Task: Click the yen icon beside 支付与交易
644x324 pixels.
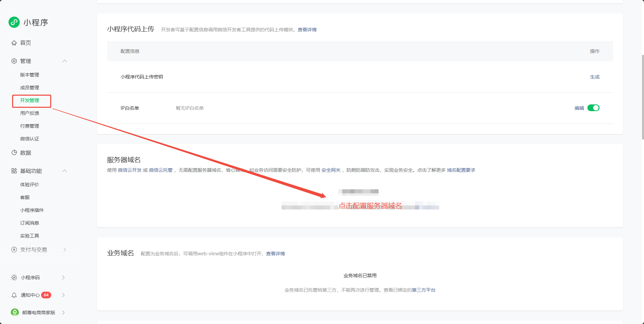Action: pyautogui.click(x=14, y=250)
